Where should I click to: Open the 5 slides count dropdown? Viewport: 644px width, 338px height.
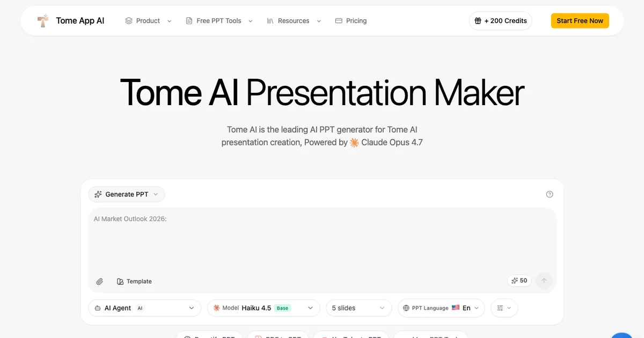pyautogui.click(x=358, y=308)
